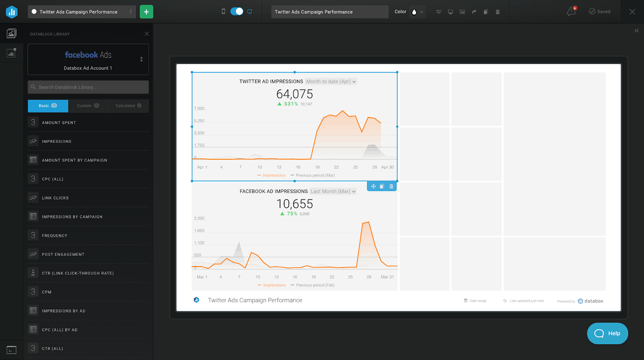This screenshot has height=360, width=644.
Task: Click the share arrow toolbar icon
Action: 474,12
